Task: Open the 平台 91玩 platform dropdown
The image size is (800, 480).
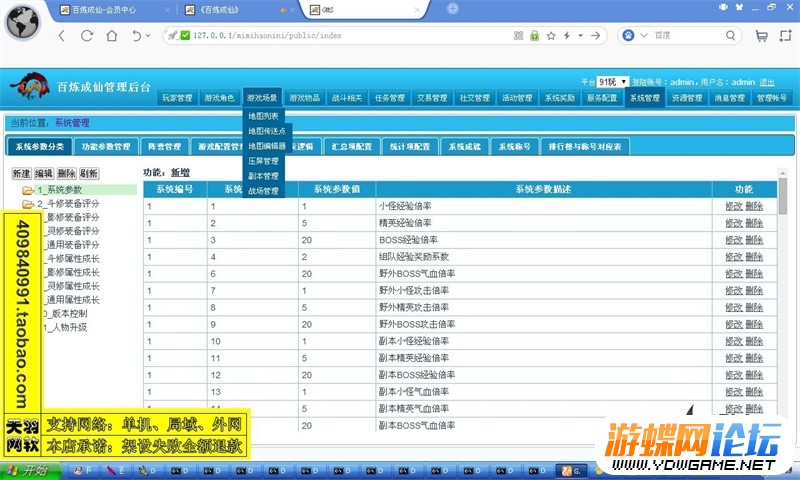Action: coord(613,82)
